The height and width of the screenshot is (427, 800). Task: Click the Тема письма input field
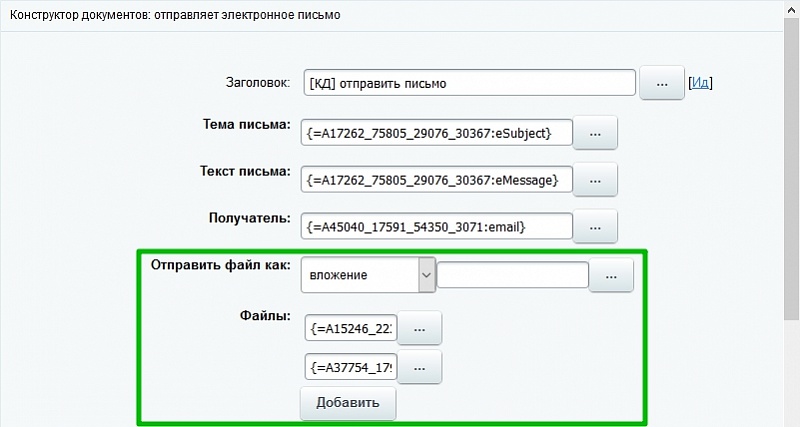click(438, 132)
